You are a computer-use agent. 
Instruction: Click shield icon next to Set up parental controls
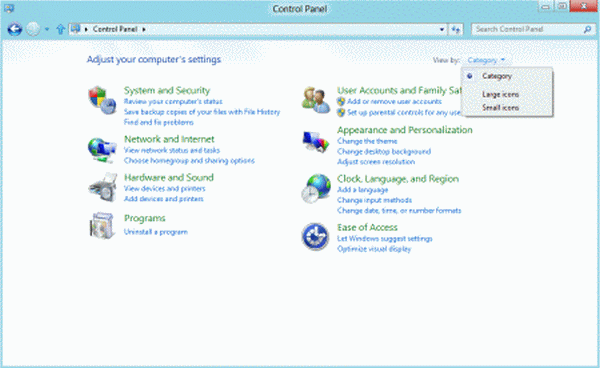pyautogui.click(x=341, y=112)
